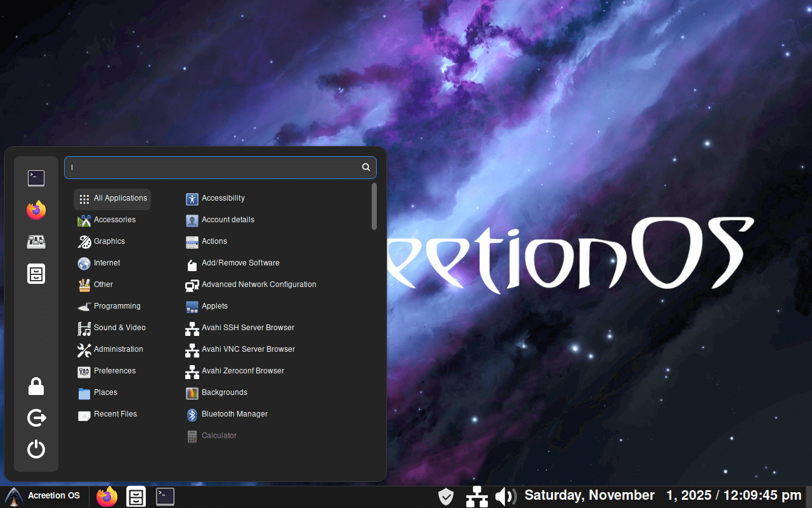This screenshot has width=812, height=508.
Task: Launch Bluetooth Manager from the app list
Action: [234, 414]
